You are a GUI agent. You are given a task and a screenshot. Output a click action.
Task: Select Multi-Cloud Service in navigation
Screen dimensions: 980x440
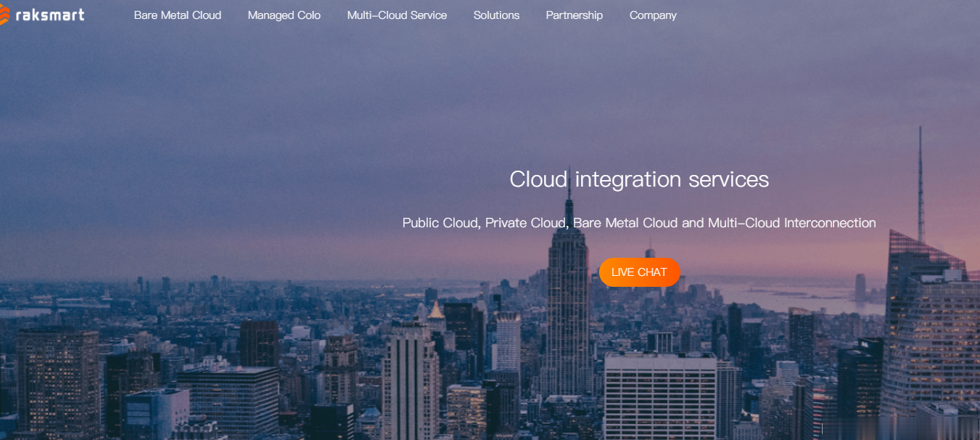[397, 15]
